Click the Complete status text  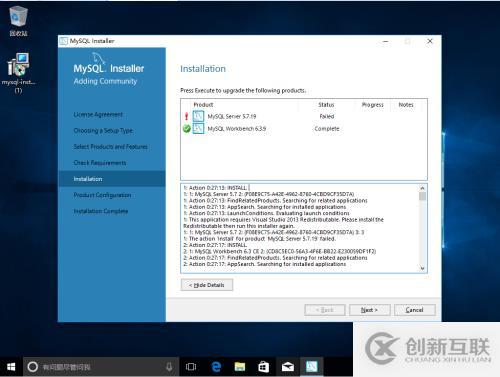tap(327, 129)
